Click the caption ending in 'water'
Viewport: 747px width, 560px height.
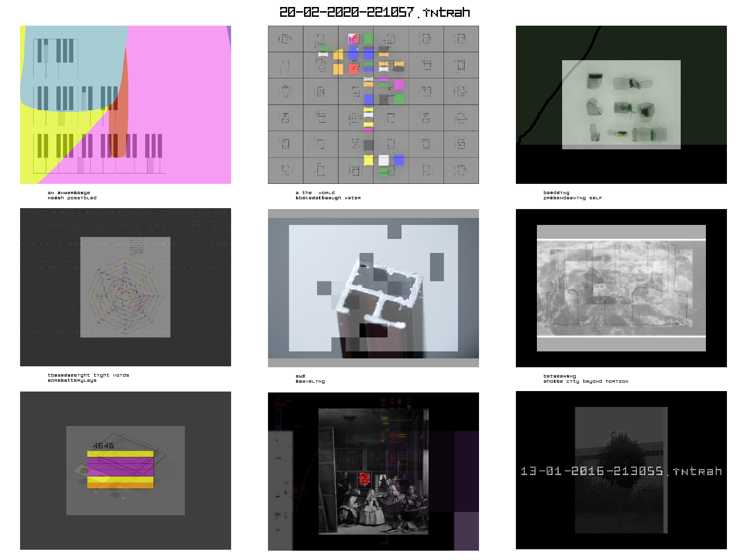(328, 198)
